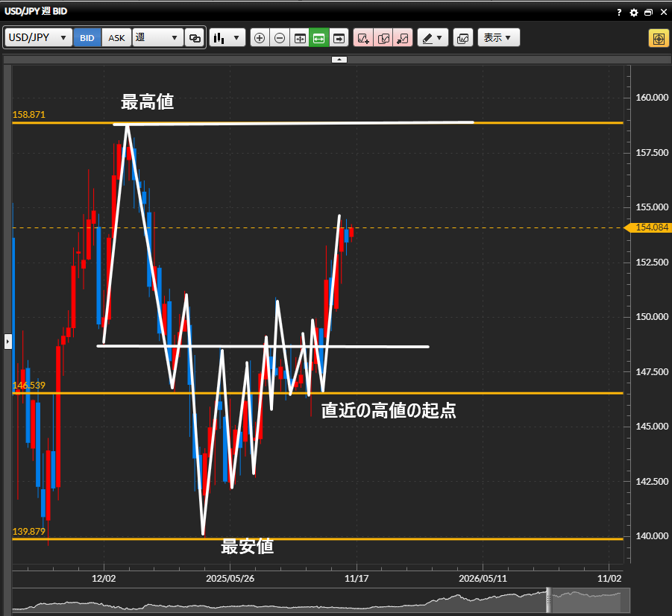Click the edit technical indicator icon
Image resolution: width=672 pixels, height=616 pixels.
pos(383,38)
